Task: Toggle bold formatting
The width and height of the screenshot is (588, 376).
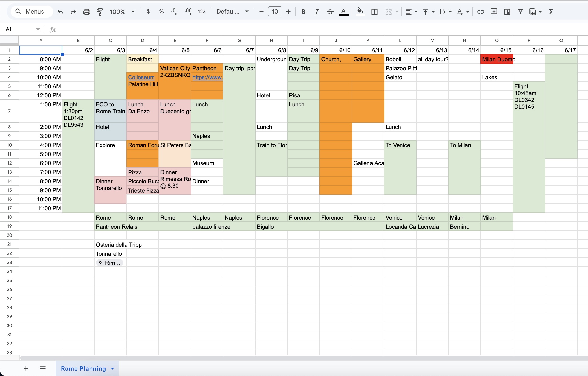Action: [x=303, y=12]
